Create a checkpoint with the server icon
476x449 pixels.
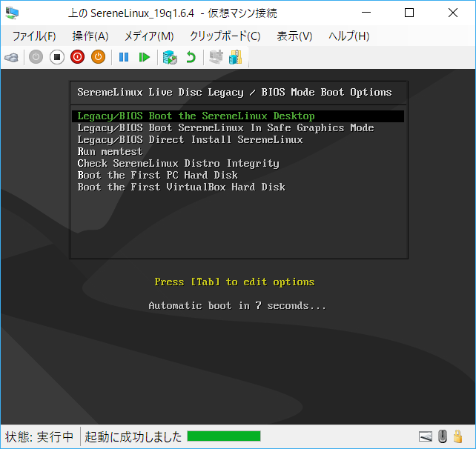(x=170, y=57)
